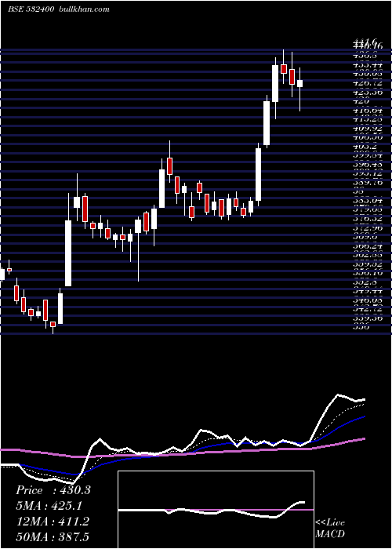Select the 12MA : 411.2 value
This screenshot has width=392, height=549.
point(53,522)
